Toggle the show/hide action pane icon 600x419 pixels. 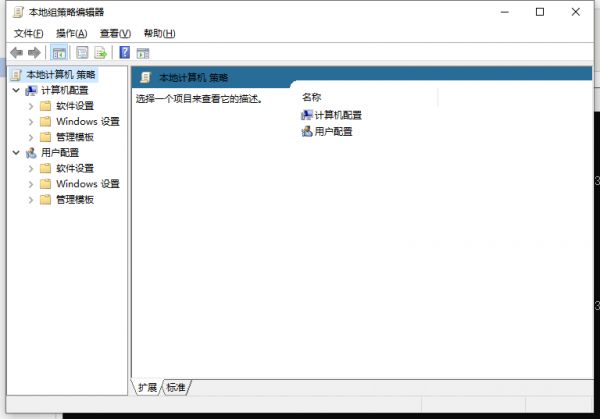coord(144,53)
